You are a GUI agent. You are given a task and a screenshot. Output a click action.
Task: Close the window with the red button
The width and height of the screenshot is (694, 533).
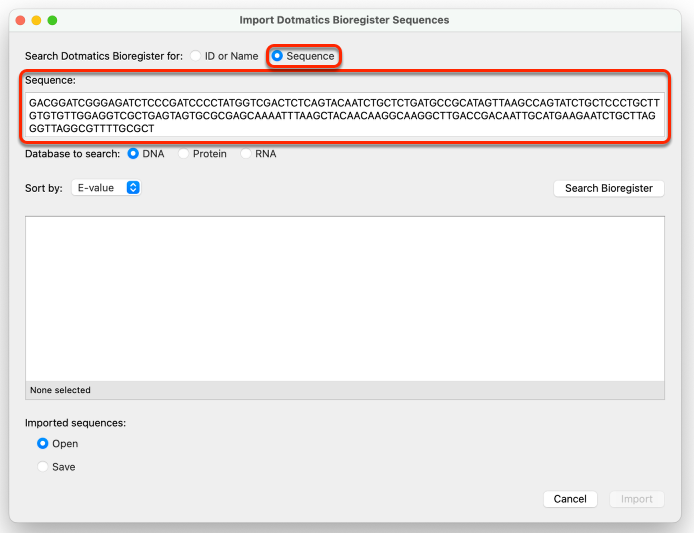(20, 20)
